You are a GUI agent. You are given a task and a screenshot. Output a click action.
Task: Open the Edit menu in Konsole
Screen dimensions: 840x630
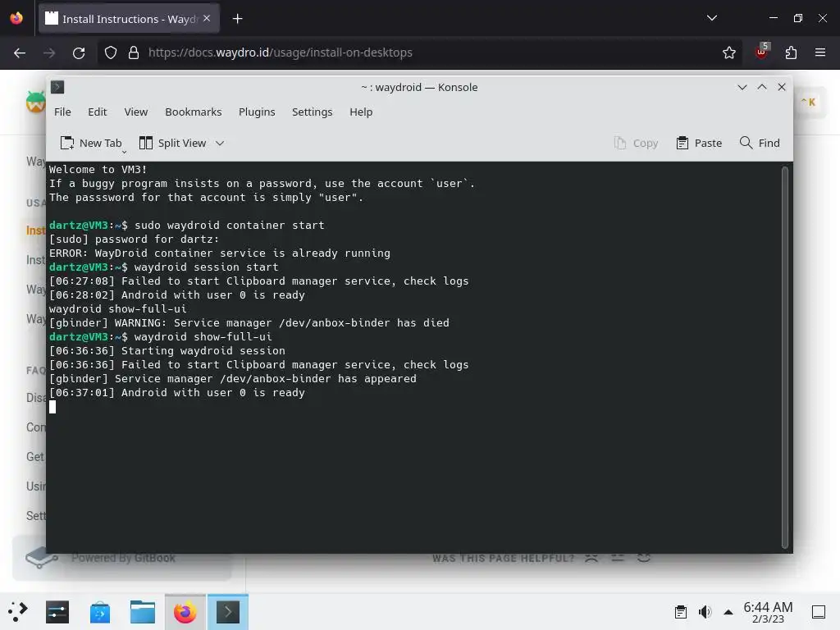pyautogui.click(x=97, y=112)
